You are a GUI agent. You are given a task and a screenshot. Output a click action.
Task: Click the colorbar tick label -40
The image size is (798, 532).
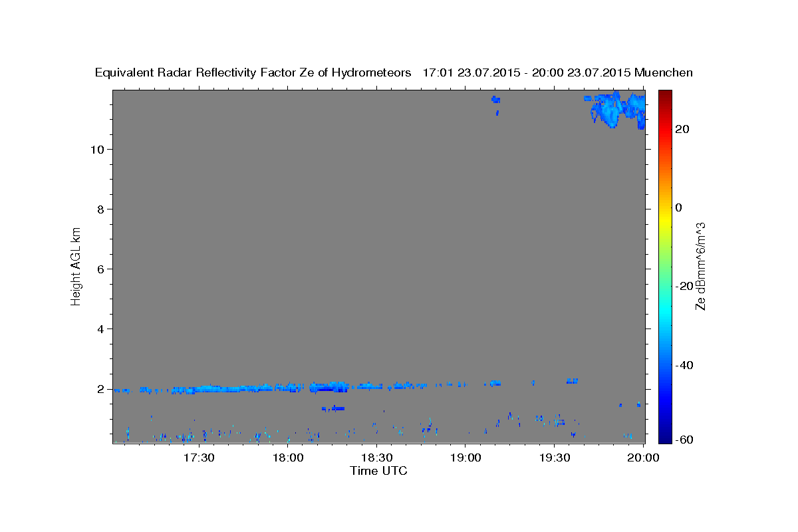(x=685, y=364)
